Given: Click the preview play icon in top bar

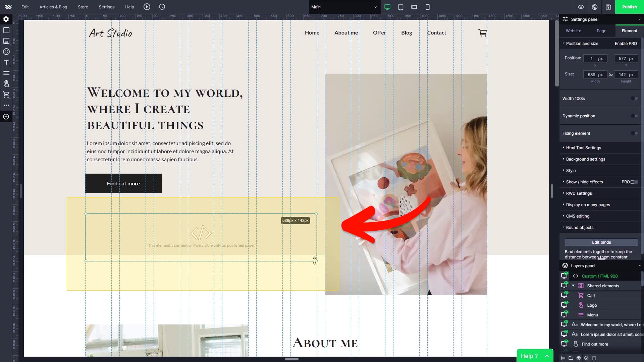Looking at the screenshot, I should (147, 7).
